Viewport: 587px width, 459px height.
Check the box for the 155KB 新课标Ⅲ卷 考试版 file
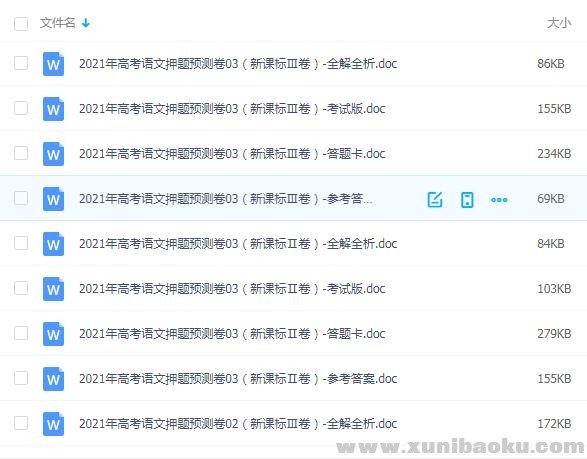(x=21, y=108)
